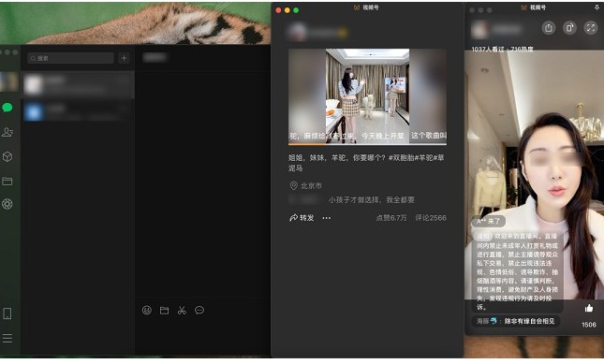The width and height of the screenshot is (604, 364).
Task: Open the emoji picker in chat toolbar
Action: (x=147, y=310)
